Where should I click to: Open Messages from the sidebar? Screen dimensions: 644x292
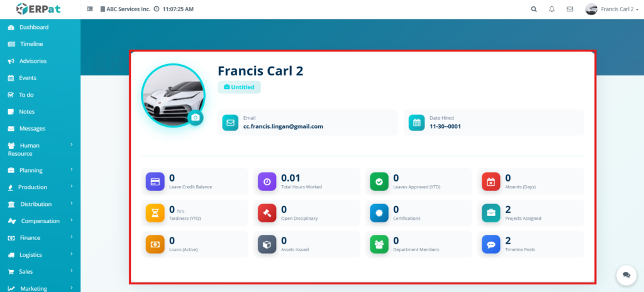click(x=32, y=129)
